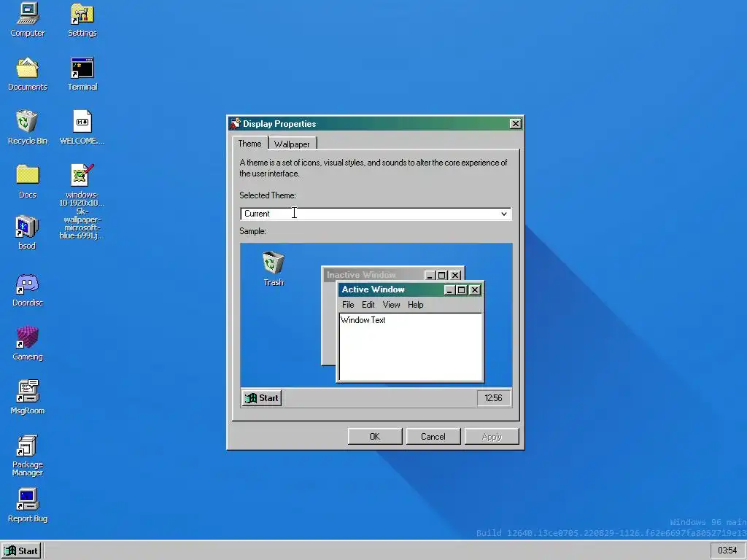Click the Active Window maximize icon in sample
This screenshot has height=560, width=747.
[461, 290]
